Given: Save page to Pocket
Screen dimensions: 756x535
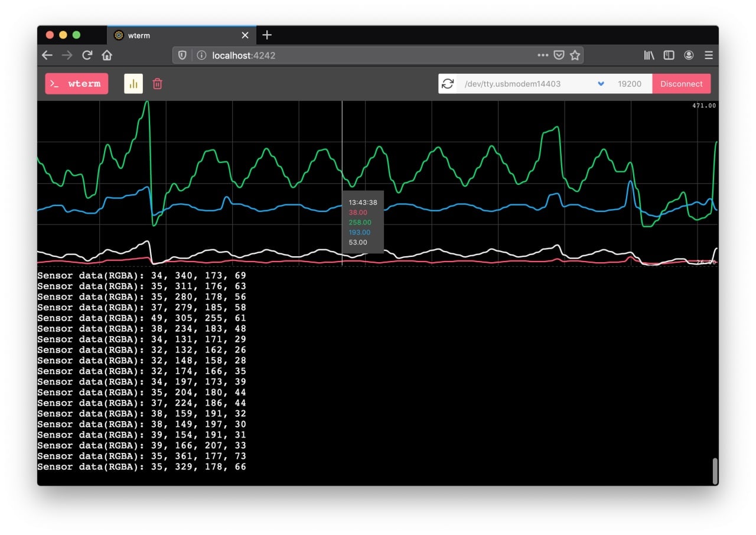Looking at the screenshot, I should [x=559, y=55].
